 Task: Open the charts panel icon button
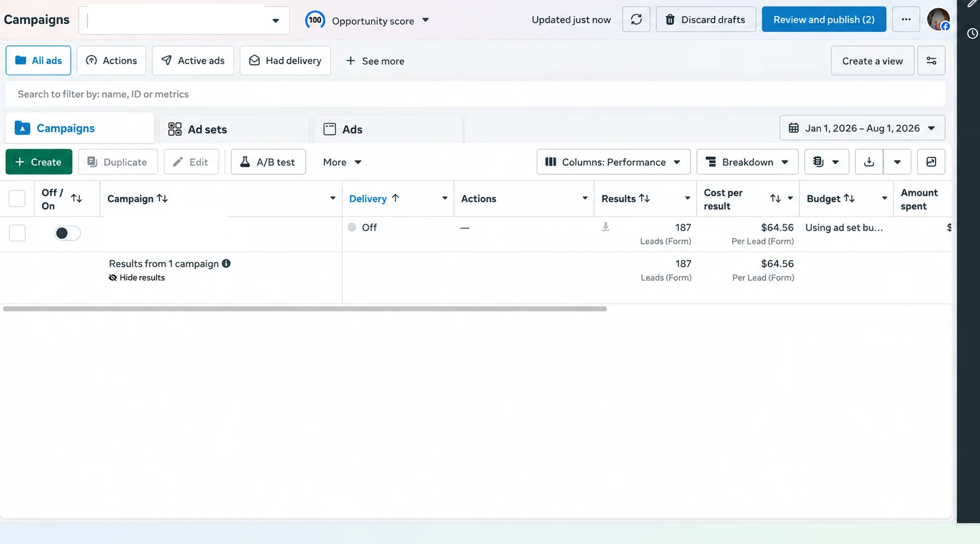tap(931, 162)
